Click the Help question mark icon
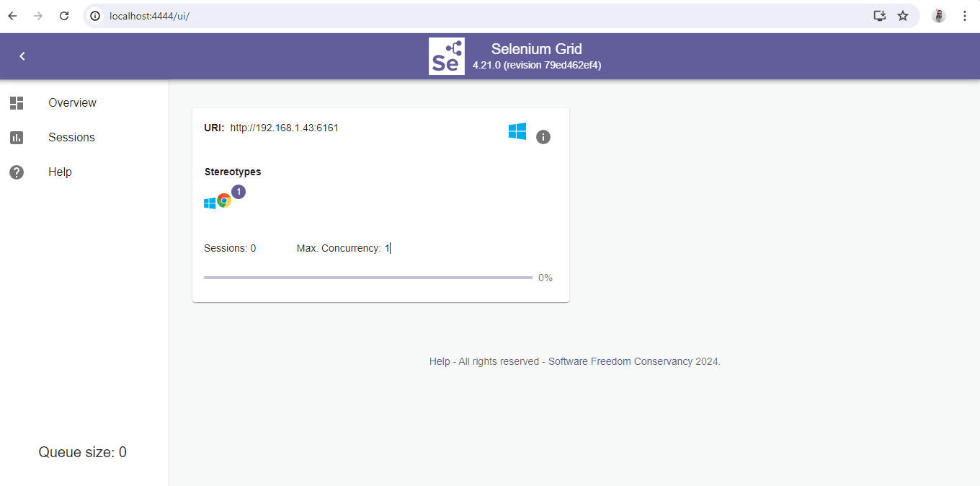 pyautogui.click(x=17, y=172)
